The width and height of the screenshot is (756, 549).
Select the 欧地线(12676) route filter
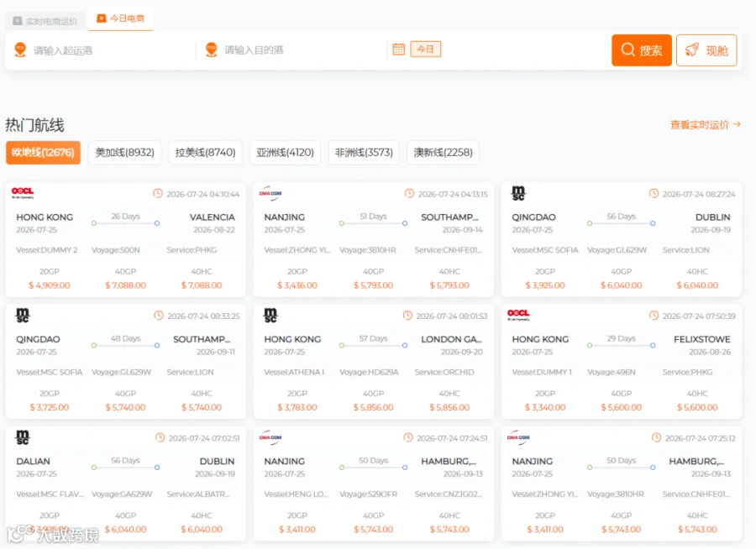43,152
